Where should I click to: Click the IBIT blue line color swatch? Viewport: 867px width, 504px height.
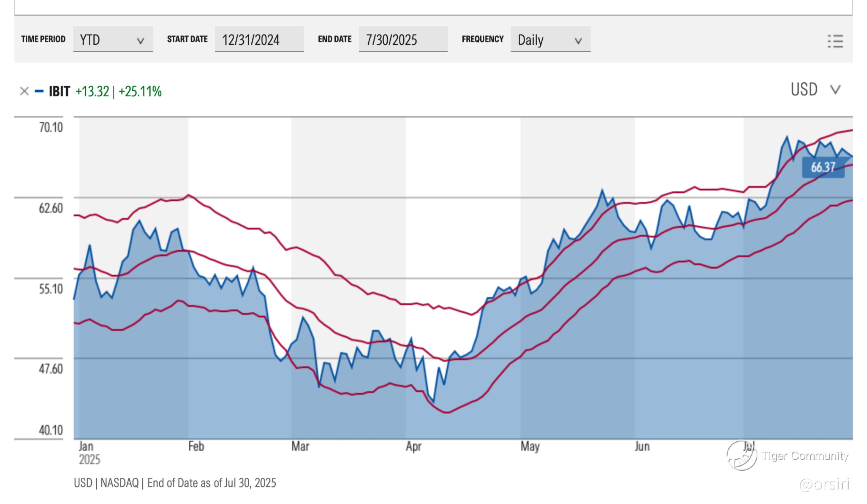pos(39,92)
